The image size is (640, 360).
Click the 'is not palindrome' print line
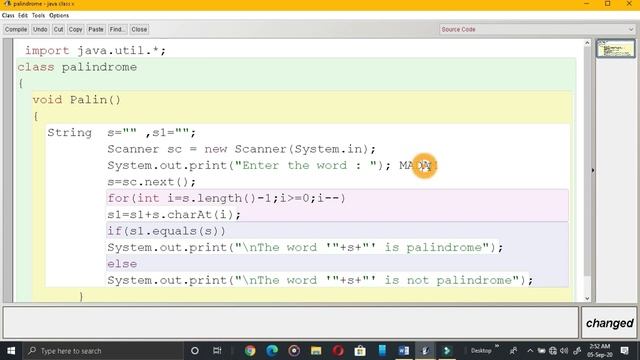pyautogui.click(x=320, y=280)
